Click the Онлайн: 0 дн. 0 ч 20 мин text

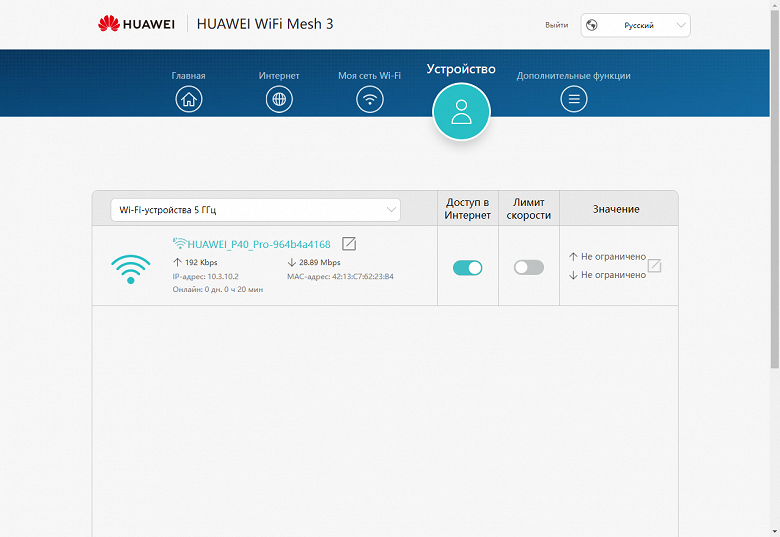218,289
